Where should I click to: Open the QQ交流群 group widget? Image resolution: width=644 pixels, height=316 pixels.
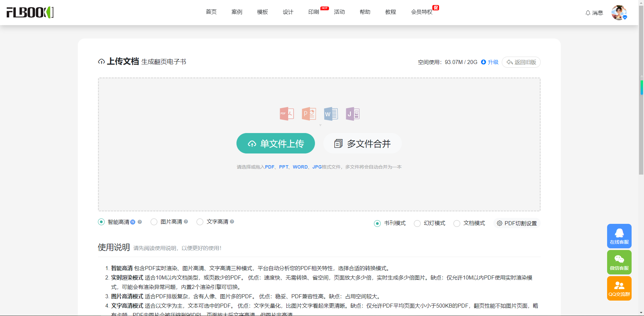pyautogui.click(x=619, y=288)
